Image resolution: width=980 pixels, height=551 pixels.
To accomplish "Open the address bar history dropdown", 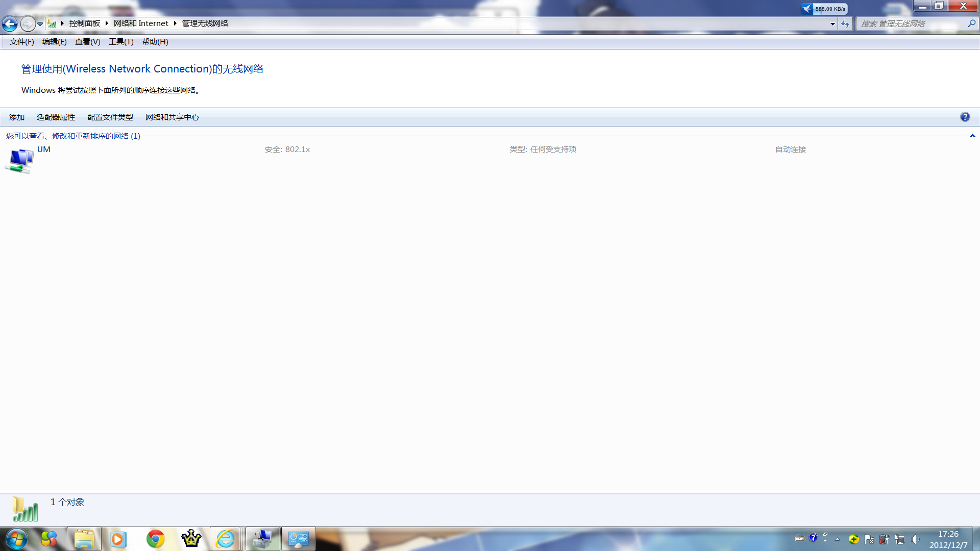I will click(832, 23).
